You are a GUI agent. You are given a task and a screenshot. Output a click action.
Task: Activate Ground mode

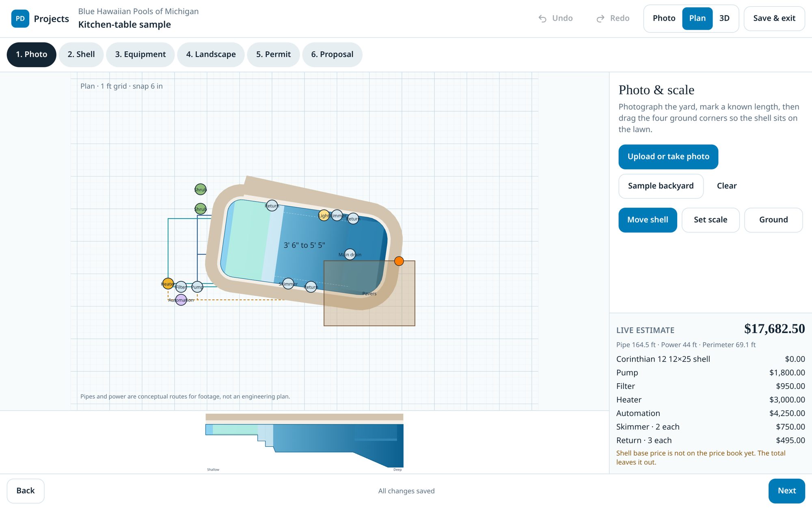coord(773,220)
